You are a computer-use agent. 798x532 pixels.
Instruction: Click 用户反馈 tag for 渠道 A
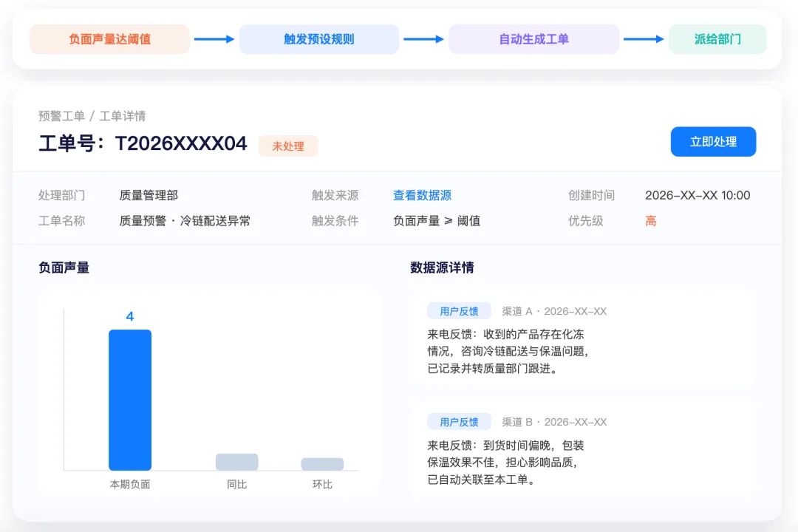pyautogui.click(x=459, y=311)
